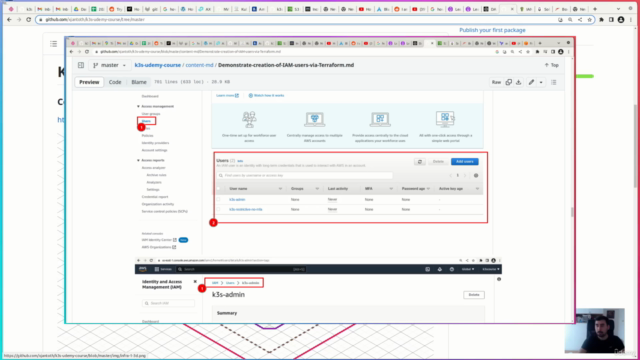Image resolution: width=640 pixels, height=360 pixels.
Task: Tick the k3s-restrictive row checkbox
Action: [x=218, y=209]
